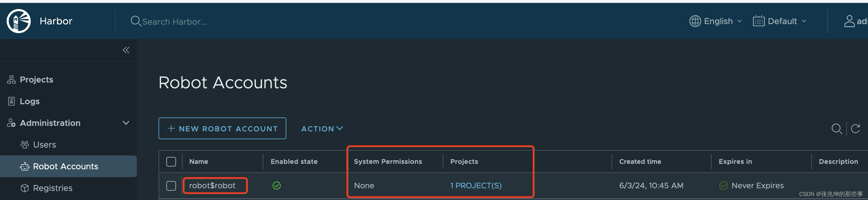Collapse the Administration section chevron
Screen dimensions: 868x200
(126, 123)
